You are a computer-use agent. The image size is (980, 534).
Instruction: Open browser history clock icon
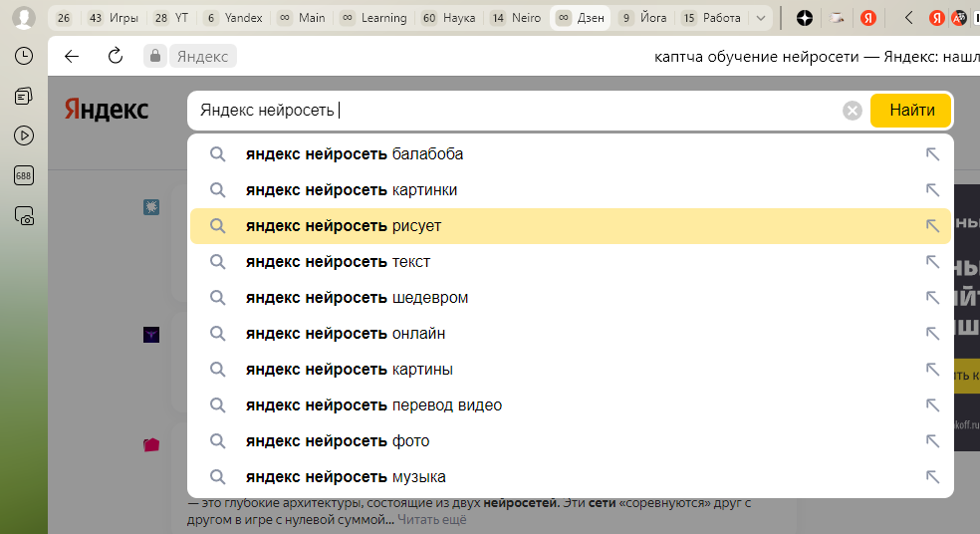point(24,56)
